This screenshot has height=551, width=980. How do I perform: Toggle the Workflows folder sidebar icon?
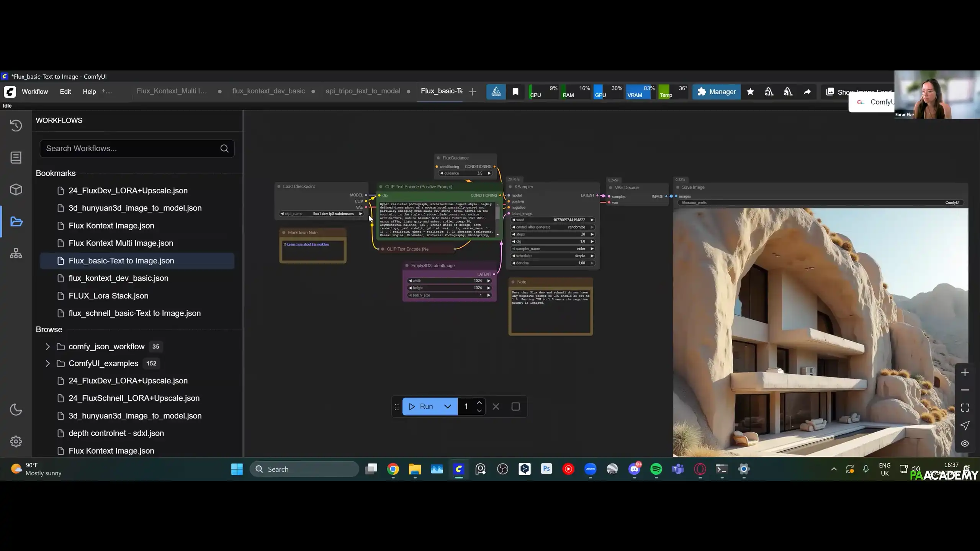point(16,222)
